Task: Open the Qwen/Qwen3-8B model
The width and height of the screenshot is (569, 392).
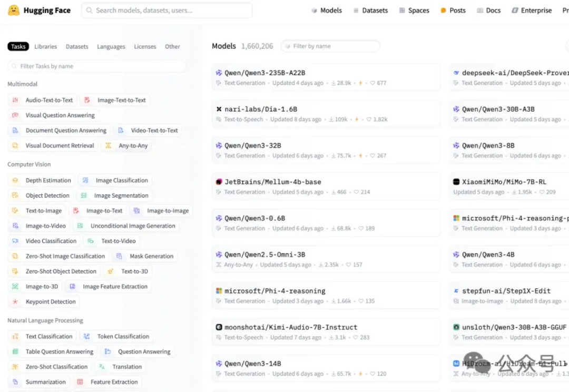Action: pos(509,150)
